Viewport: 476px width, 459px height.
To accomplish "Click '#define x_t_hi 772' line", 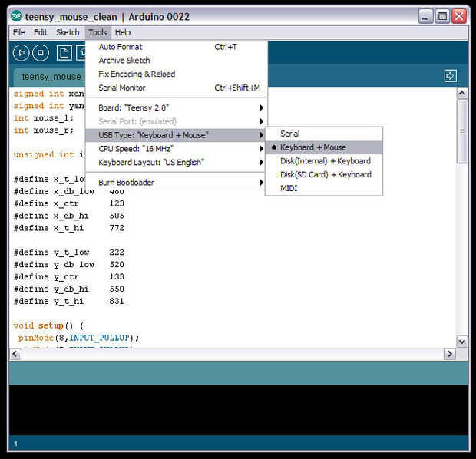I will (x=69, y=228).
